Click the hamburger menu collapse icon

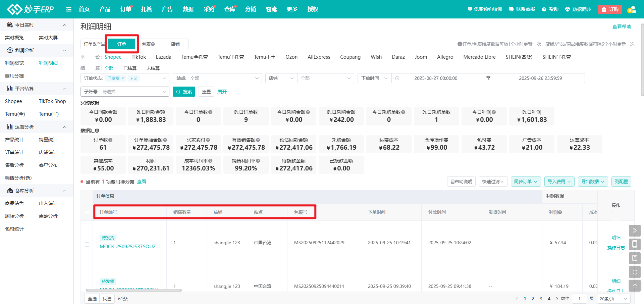tap(69, 9)
